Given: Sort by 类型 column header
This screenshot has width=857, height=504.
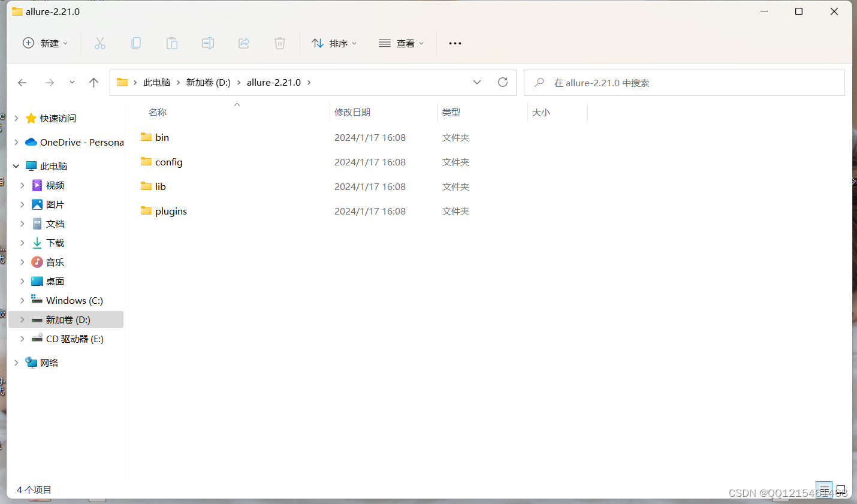Looking at the screenshot, I should (x=451, y=112).
